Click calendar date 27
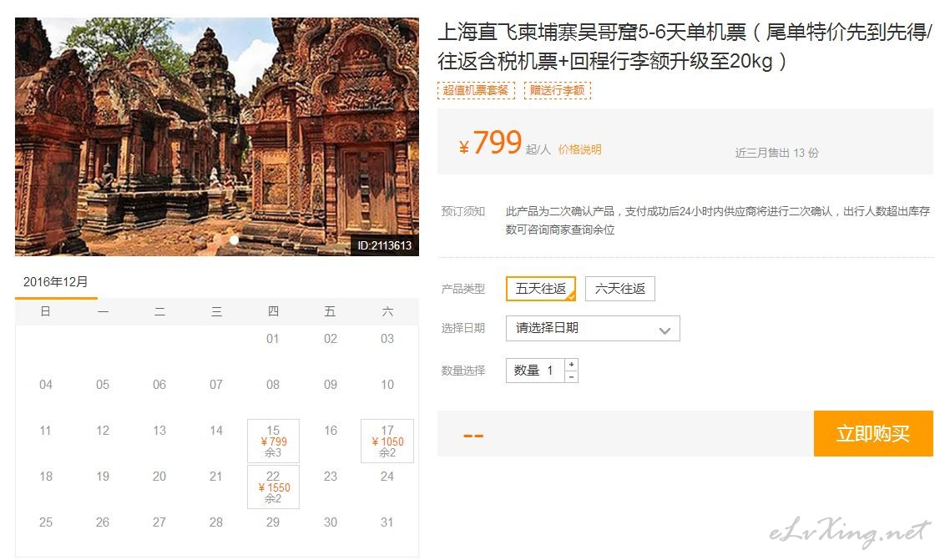The width and height of the screenshot is (940, 560). 159,522
